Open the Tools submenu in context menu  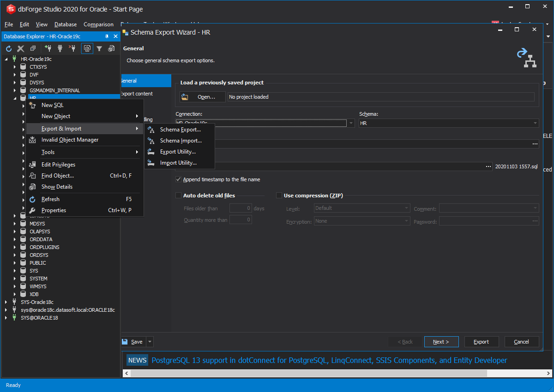84,152
